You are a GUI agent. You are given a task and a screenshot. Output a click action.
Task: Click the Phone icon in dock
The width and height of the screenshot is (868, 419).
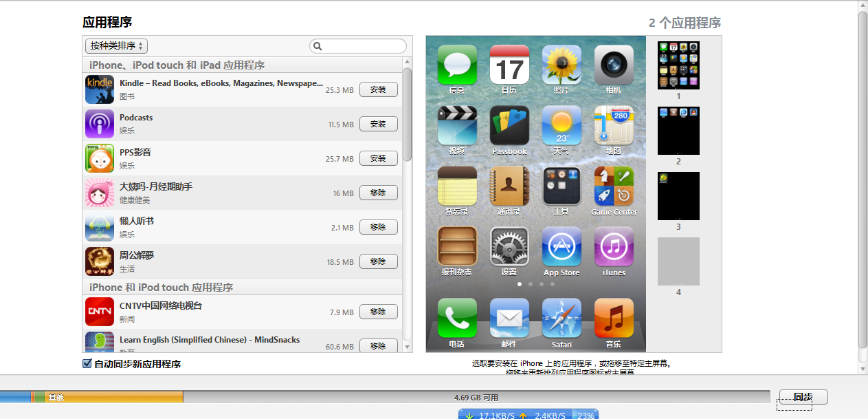pyautogui.click(x=457, y=318)
